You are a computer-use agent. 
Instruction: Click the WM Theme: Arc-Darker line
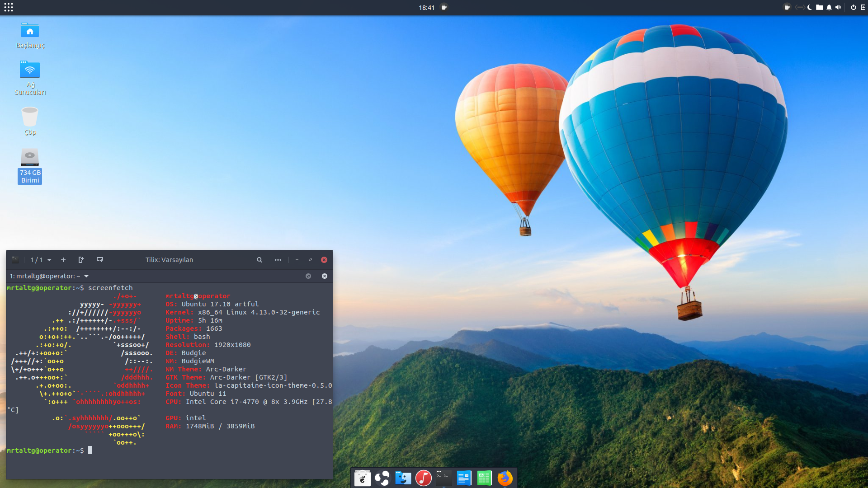[206, 369]
